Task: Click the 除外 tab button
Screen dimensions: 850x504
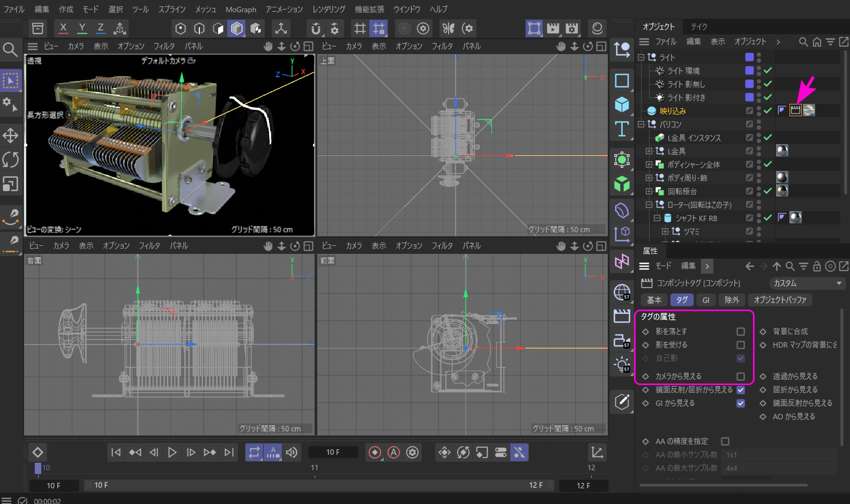Action: pyautogui.click(x=732, y=300)
